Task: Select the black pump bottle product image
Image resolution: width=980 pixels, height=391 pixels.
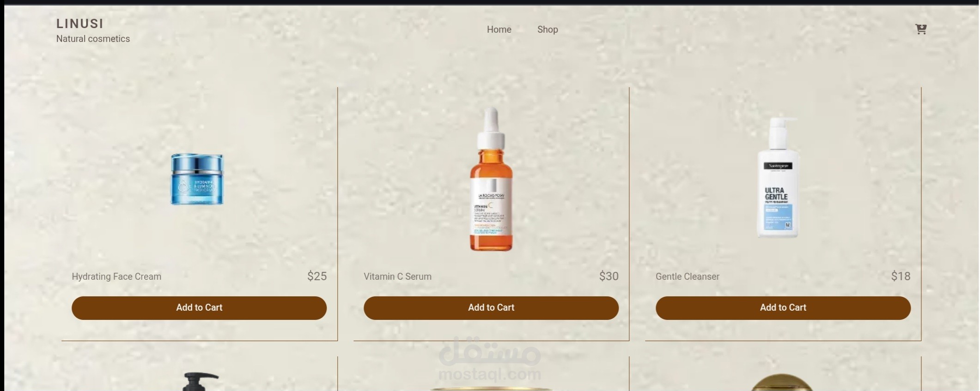Action: pos(200,382)
